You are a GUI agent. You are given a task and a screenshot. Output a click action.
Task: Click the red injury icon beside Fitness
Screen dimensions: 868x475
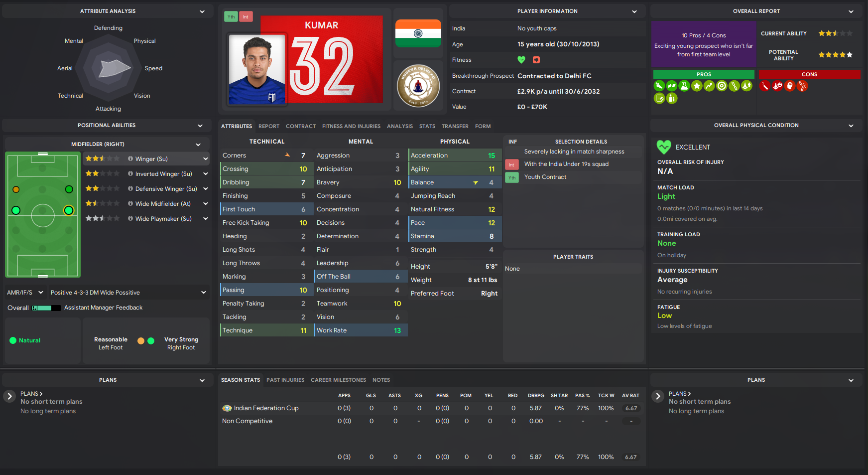click(536, 60)
